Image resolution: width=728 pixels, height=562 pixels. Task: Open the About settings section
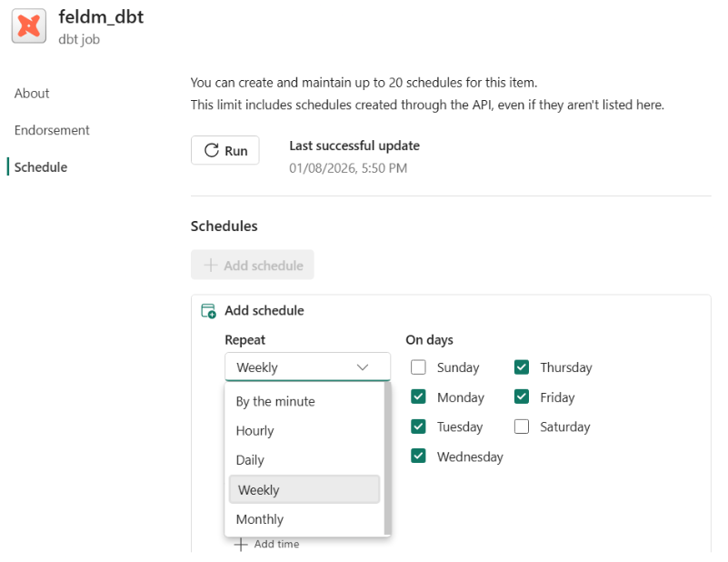(x=32, y=94)
